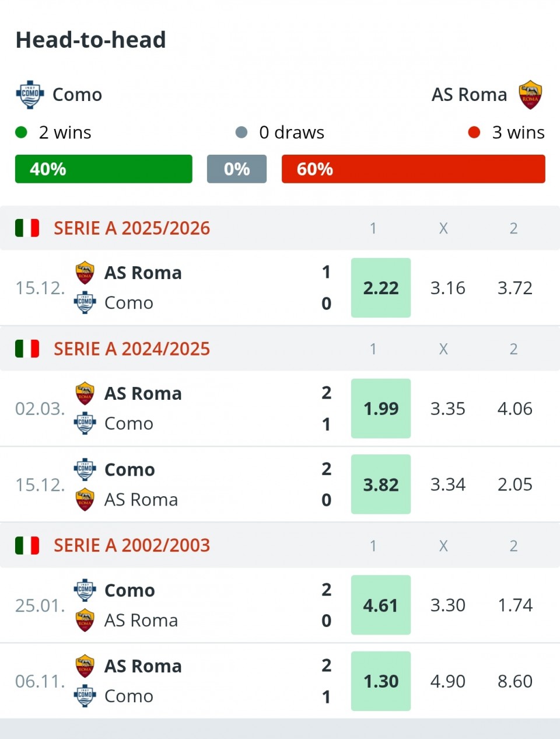Click the Como crest in the header
Screen dimensions: 560x739
point(30,95)
